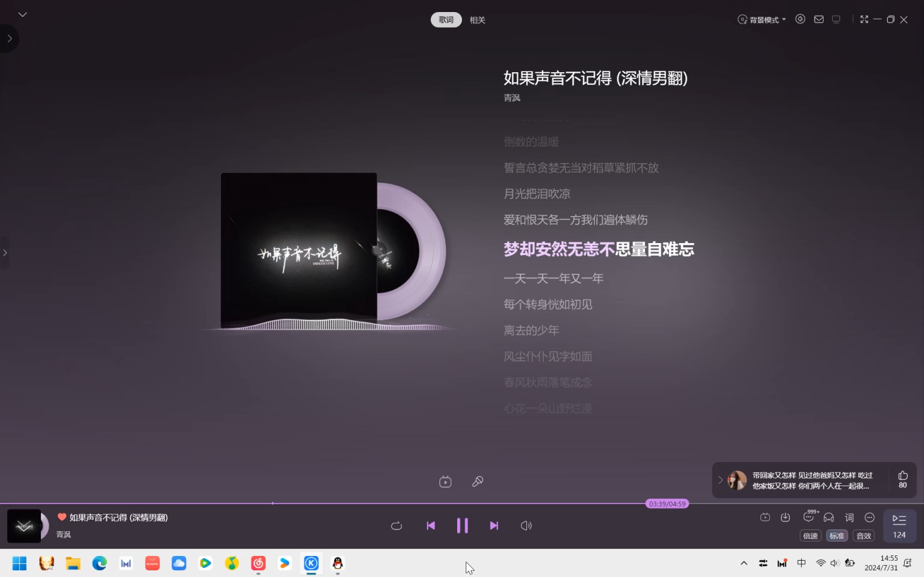Click the highlighted lyric 梦却安然无恙不思量自难忘
Screen dimensions: 924x577
[x=599, y=249]
